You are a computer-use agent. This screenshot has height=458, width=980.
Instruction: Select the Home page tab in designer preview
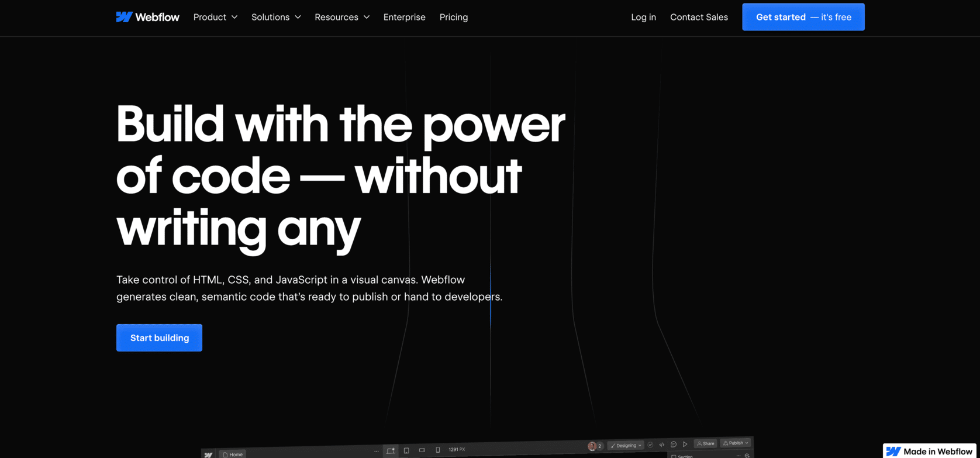point(233,454)
